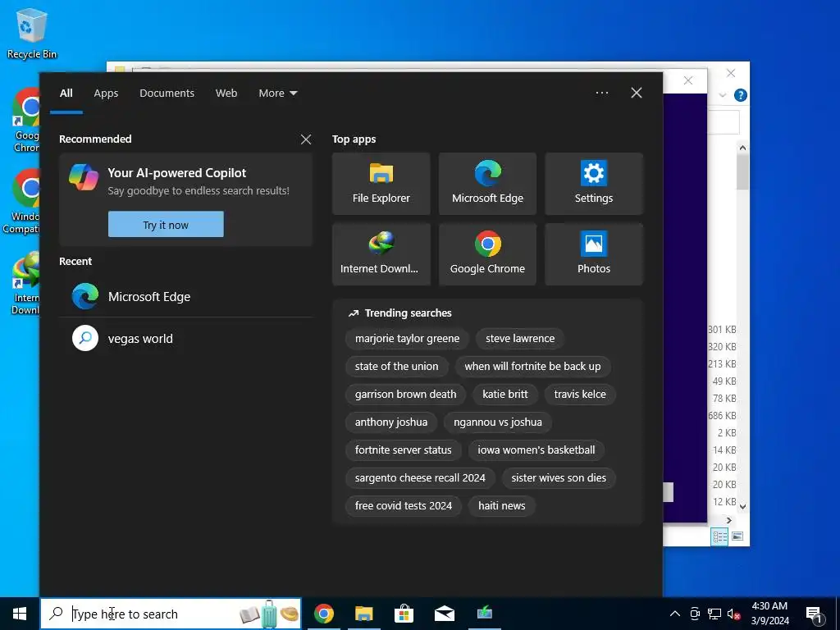Search trending 'ngannou vs joshua'
Image resolution: width=840 pixels, height=630 pixels.
498,422
